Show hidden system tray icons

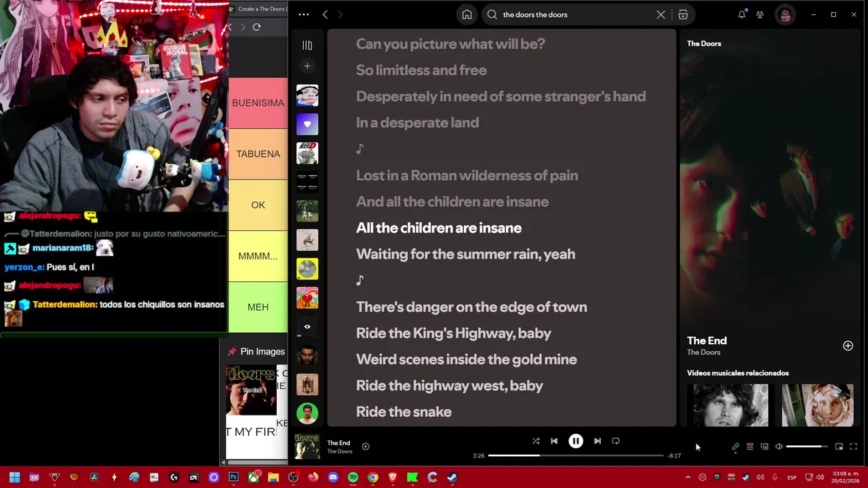688,477
